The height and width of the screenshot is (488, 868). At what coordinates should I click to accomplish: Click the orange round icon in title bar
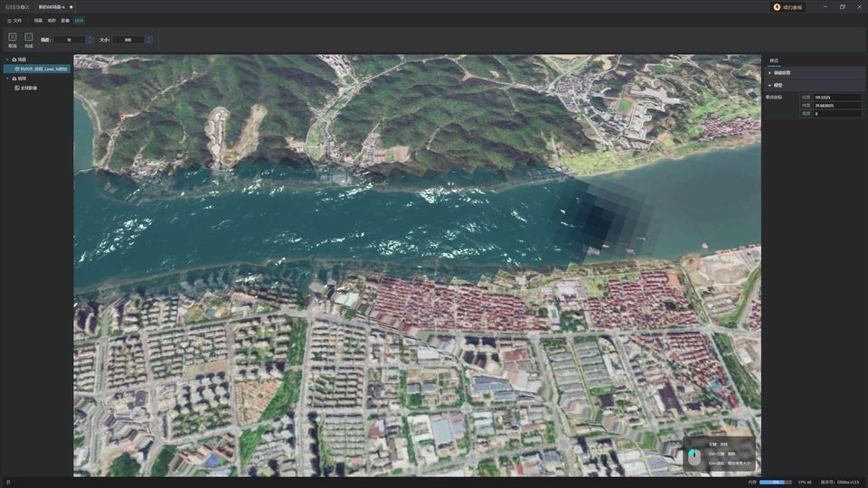(x=777, y=6)
